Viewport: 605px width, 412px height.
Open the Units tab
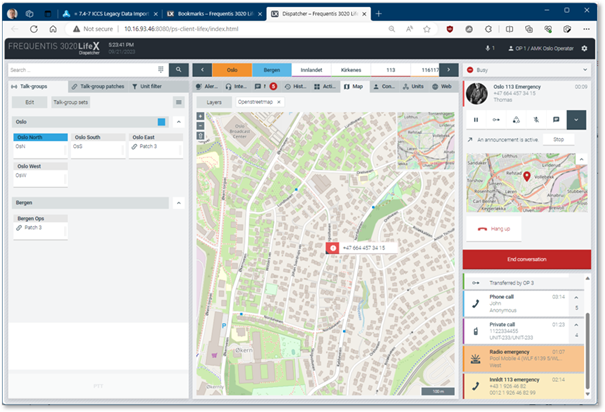pos(418,87)
